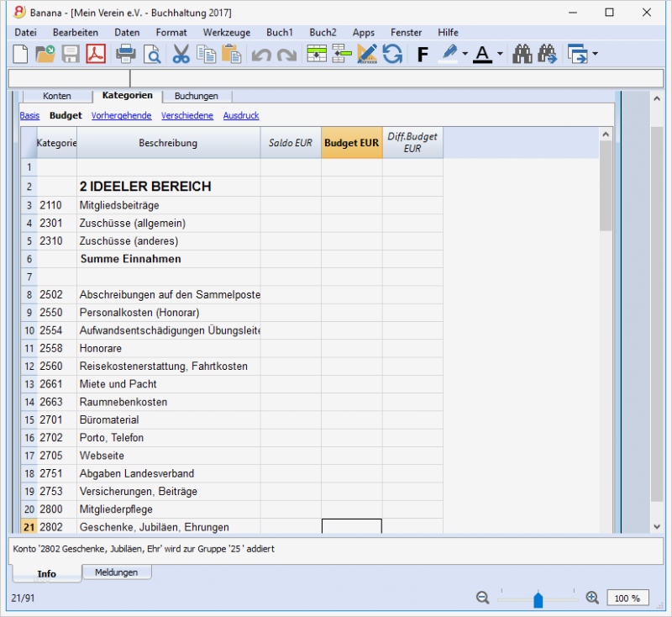Switch to the Konten tab
The image size is (672, 617).
click(x=56, y=96)
